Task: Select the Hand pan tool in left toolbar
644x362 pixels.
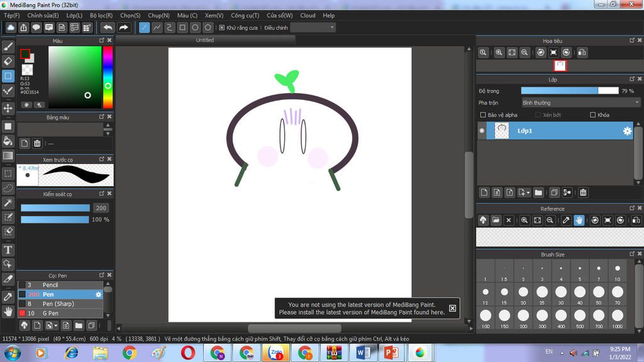Action: (x=8, y=312)
